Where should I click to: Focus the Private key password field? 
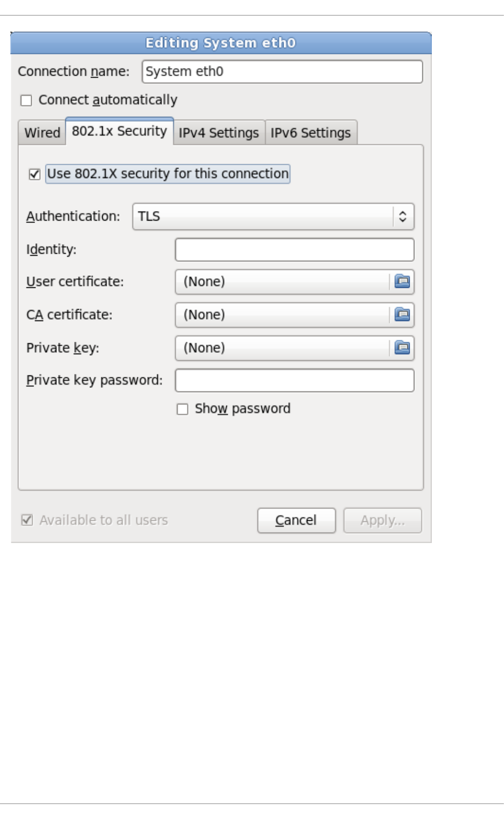click(x=294, y=381)
